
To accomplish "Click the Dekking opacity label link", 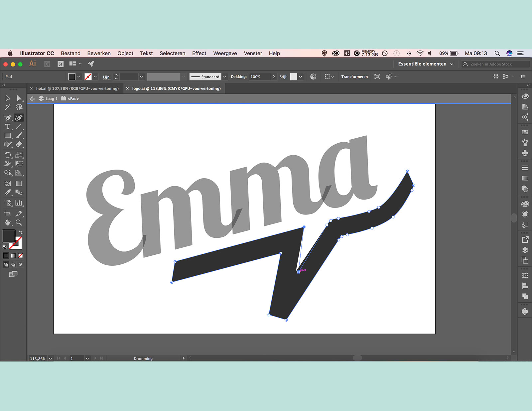I will point(238,77).
